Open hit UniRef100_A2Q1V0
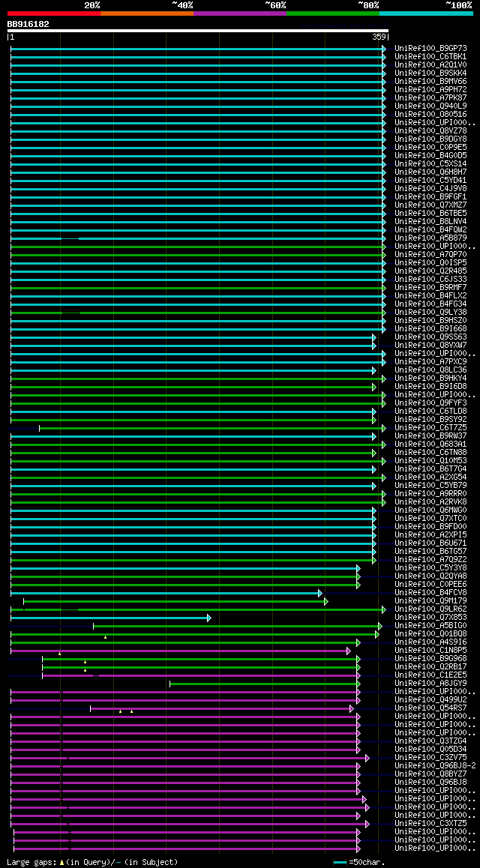Screen dimensions: 480x868 click(x=430, y=64)
